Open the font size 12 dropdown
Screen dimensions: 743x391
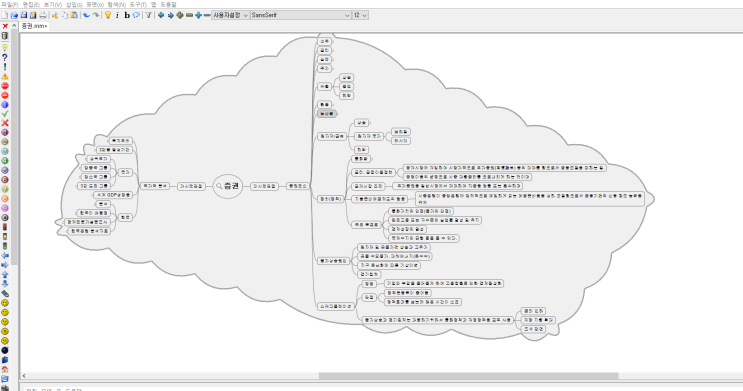click(x=360, y=15)
